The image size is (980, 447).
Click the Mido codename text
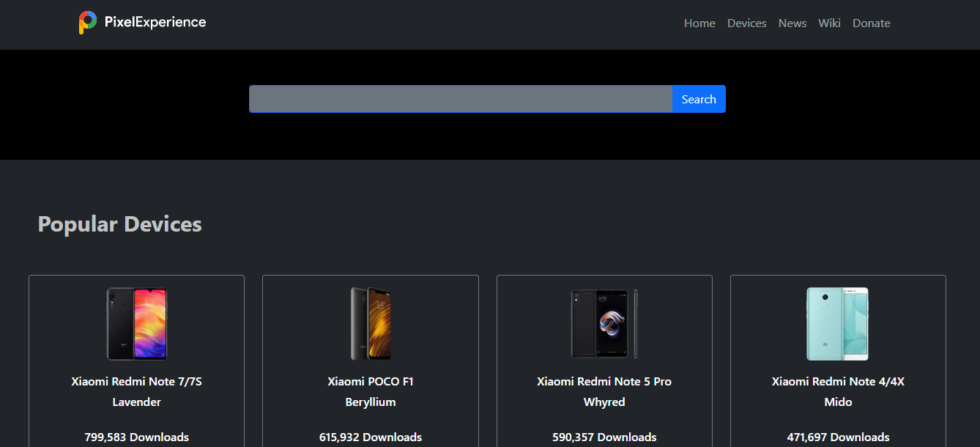point(838,402)
